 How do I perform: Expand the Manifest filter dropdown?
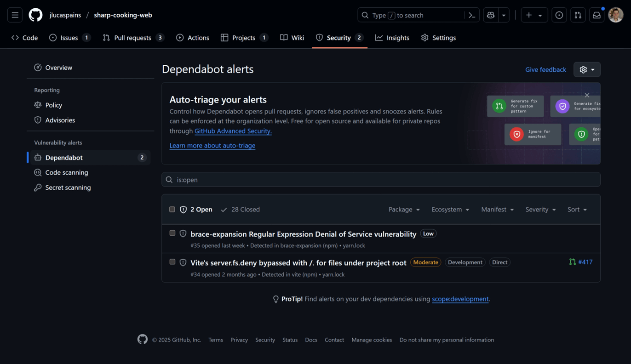[x=498, y=210]
